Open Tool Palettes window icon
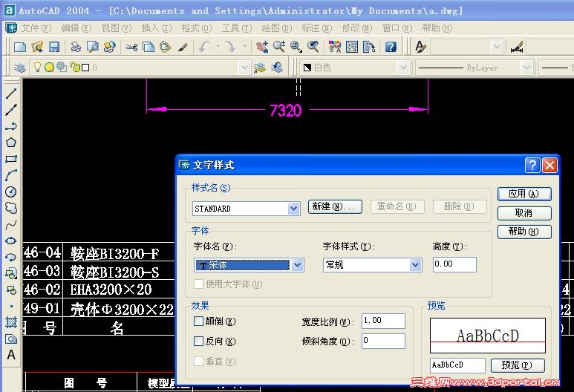 (369, 47)
